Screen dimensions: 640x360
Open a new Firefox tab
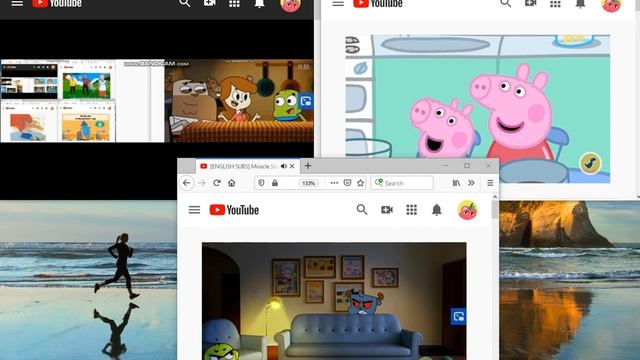point(308,165)
